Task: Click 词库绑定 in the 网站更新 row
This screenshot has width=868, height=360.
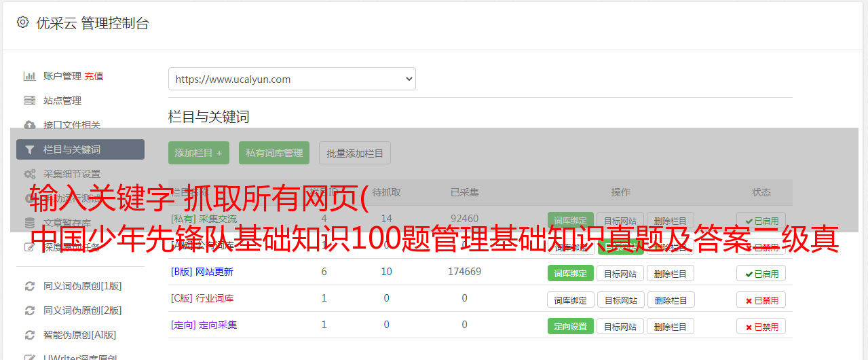Action: (571, 273)
